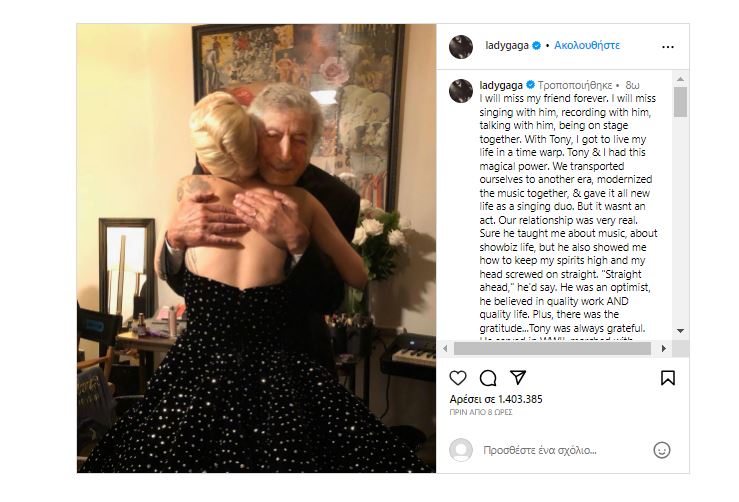
Task: Open ladygaga username in the caption
Action: click(x=501, y=85)
